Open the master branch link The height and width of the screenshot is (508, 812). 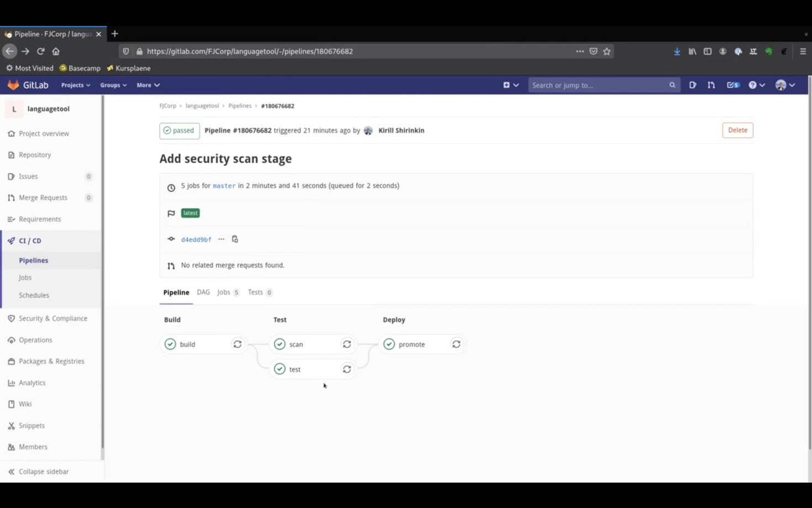[x=224, y=186]
